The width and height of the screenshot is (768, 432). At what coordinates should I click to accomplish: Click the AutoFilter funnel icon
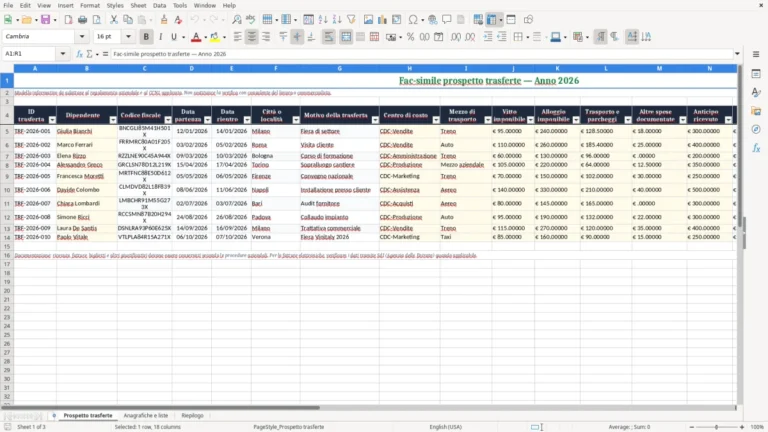point(351,20)
